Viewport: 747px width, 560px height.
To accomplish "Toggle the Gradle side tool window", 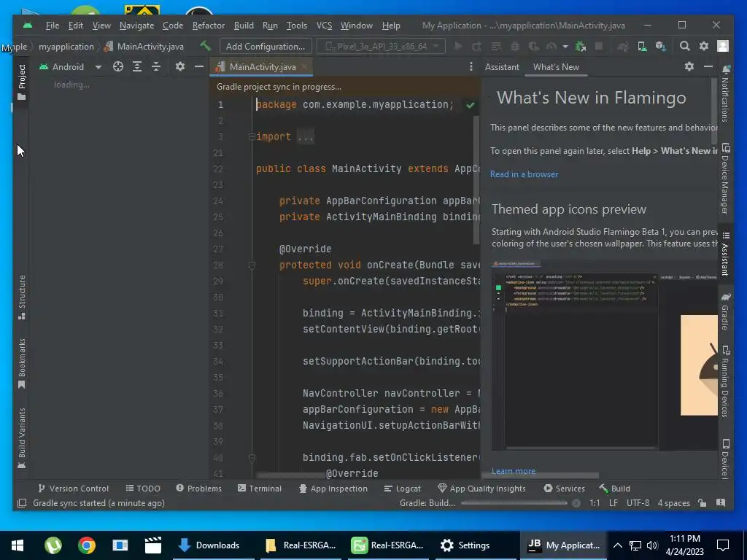I will pyautogui.click(x=725, y=311).
